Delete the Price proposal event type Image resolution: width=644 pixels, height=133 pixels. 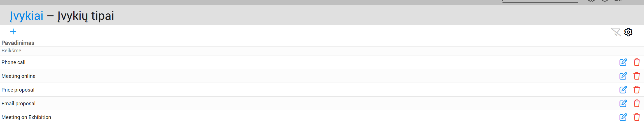(x=637, y=90)
